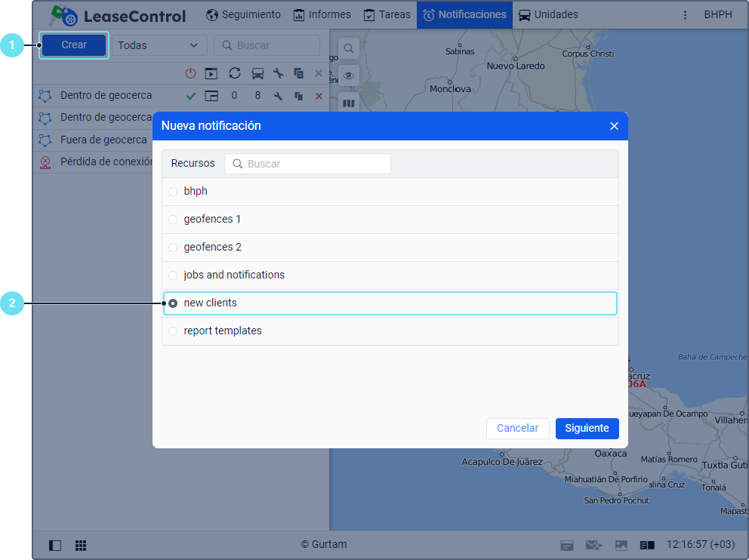Click the units count header icon
The image size is (749, 560).
click(x=258, y=73)
